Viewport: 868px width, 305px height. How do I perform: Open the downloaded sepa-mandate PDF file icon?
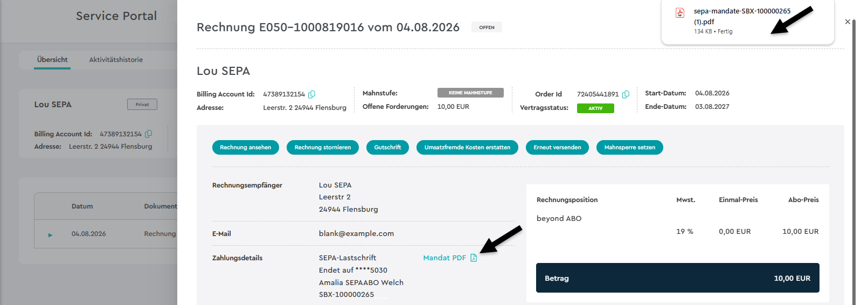680,13
